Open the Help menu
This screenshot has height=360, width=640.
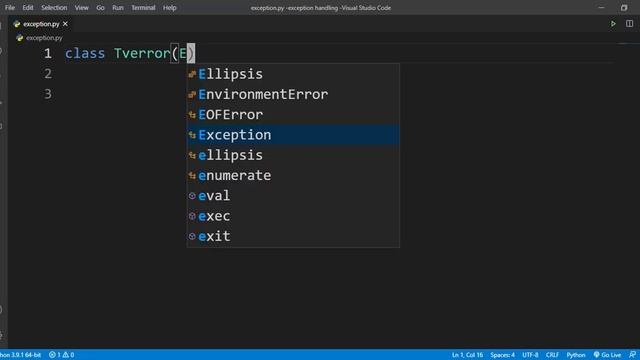click(170, 8)
